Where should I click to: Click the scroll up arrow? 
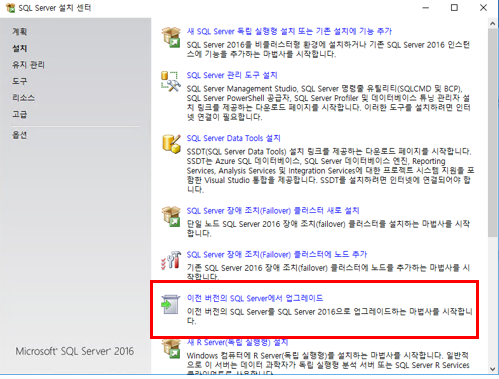(x=493, y=24)
